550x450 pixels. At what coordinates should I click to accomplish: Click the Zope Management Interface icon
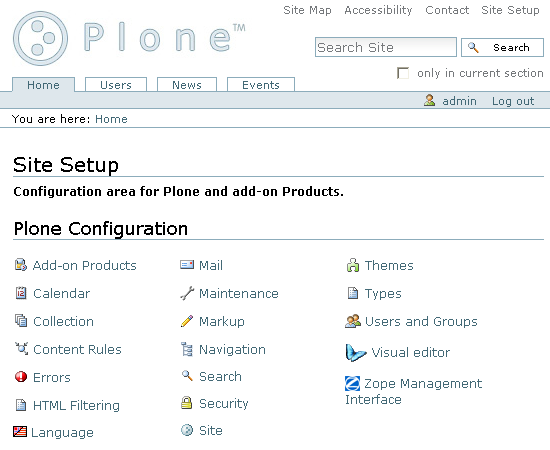pos(352,383)
